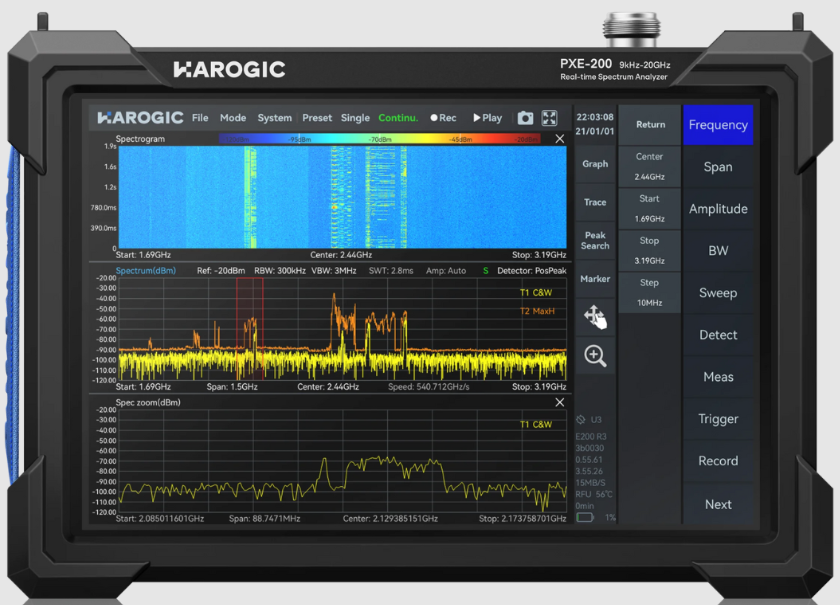The height and width of the screenshot is (605, 840).
Task: Click the spectrogram dBm color scale bar
Action: click(380, 139)
